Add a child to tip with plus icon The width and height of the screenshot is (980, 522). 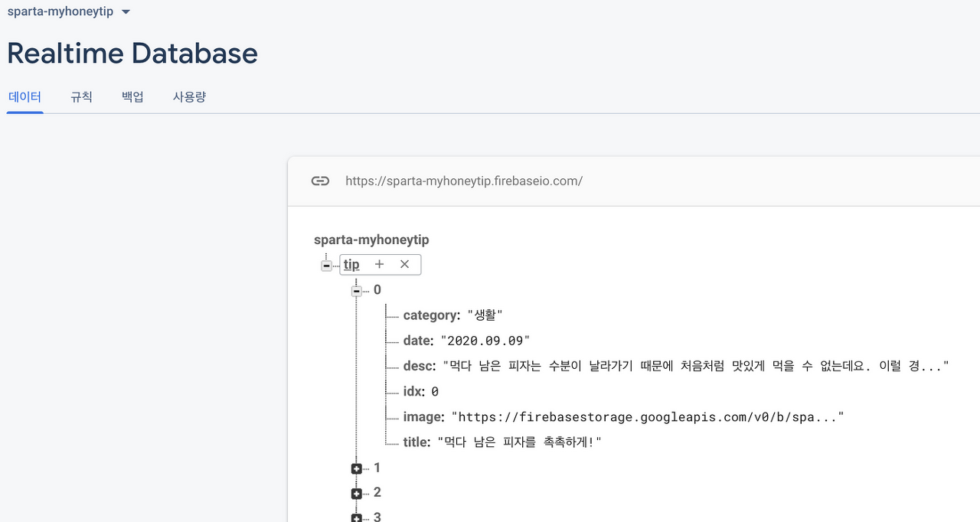pyautogui.click(x=379, y=264)
